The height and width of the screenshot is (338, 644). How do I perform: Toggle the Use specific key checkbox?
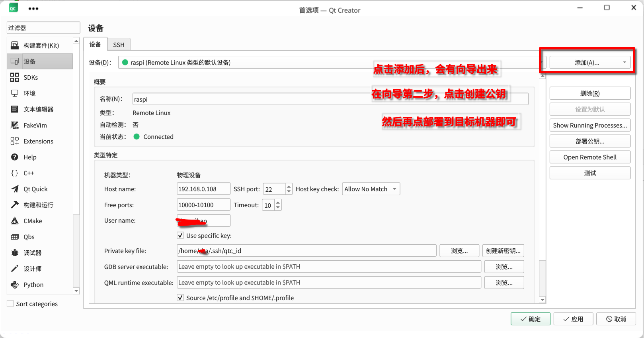pyautogui.click(x=181, y=236)
